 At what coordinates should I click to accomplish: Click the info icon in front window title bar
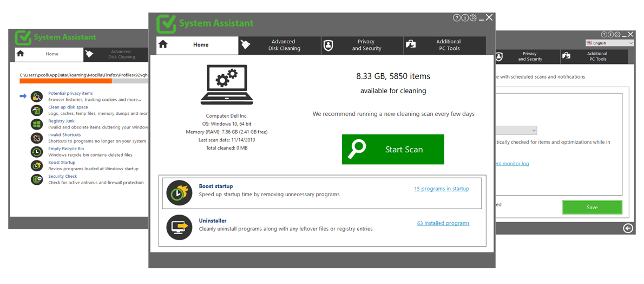coord(464,18)
